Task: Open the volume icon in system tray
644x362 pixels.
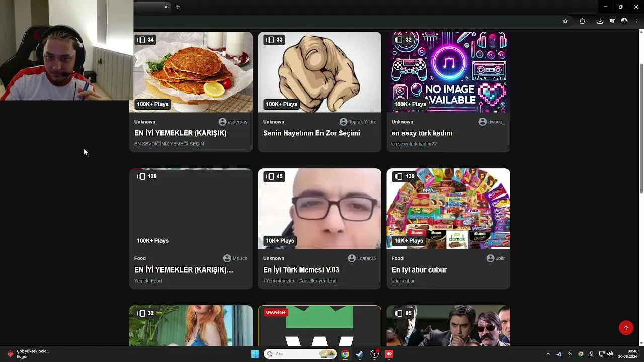Action: tap(610, 354)
